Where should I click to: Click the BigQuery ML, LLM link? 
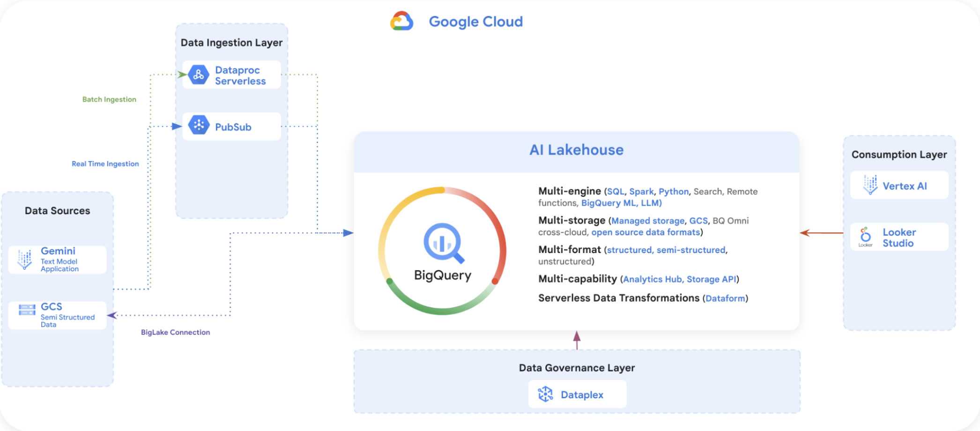(x=621, y=203)
